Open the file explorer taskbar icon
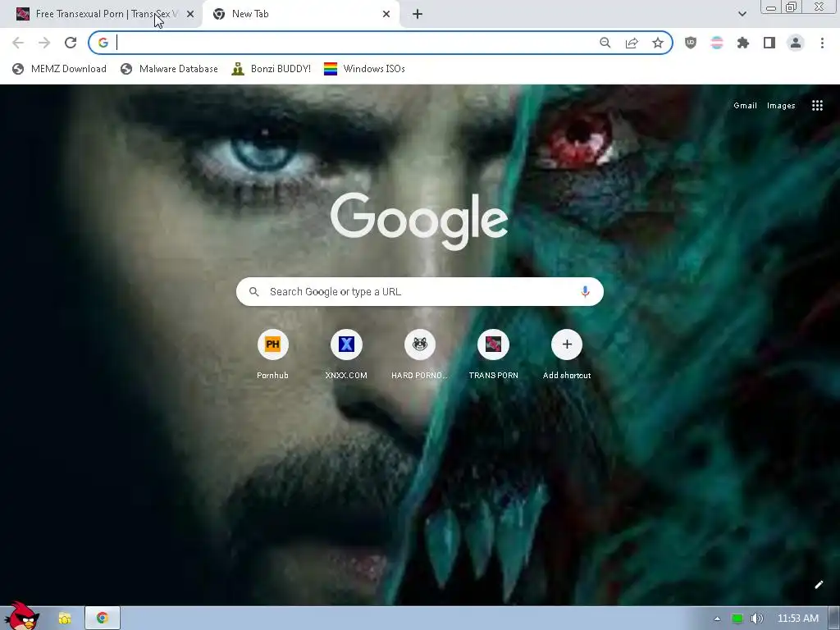The height and width of the screenshot is (630, 840). point(65,619)
